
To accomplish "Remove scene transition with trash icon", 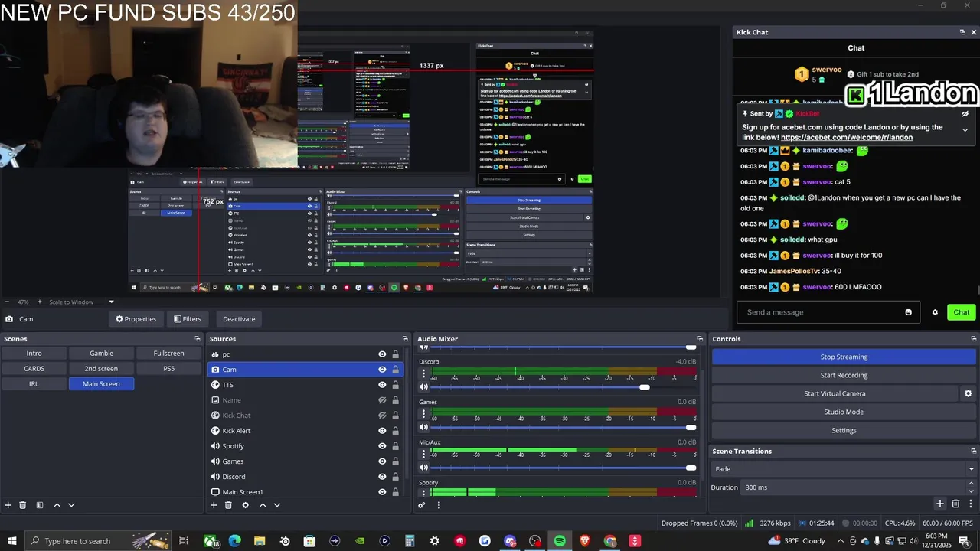I will [x=955, y=504].
